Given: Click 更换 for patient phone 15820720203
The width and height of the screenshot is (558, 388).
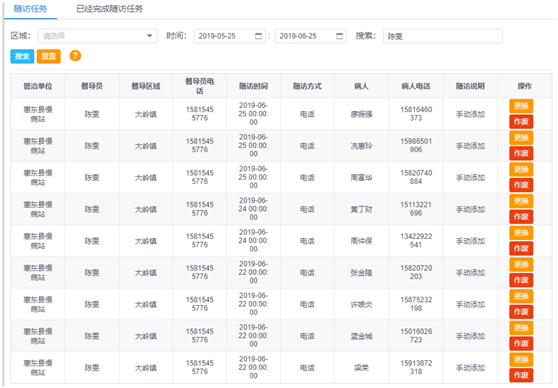Looking at the screenshot, I should pyautogui.click(x=521, y=264).
